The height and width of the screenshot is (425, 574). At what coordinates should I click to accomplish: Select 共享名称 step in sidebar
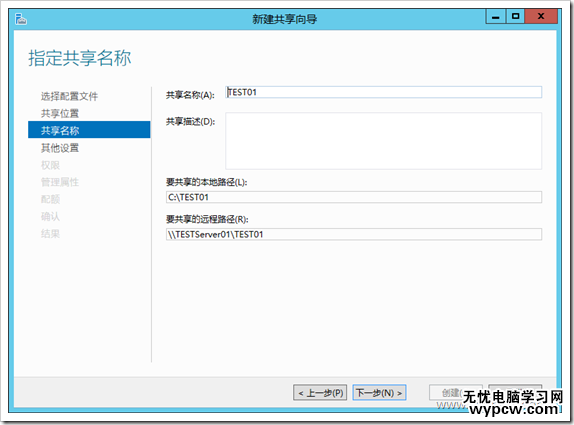point(89,130)
